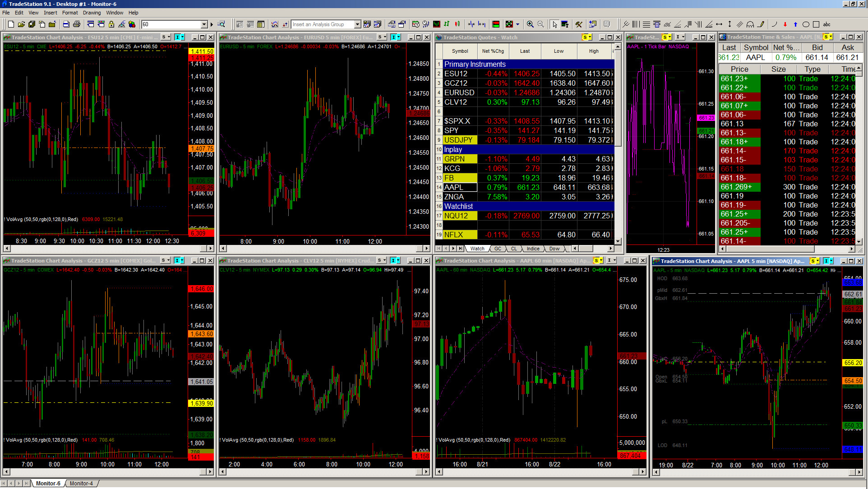Select the arcs drawing tool
Screen dimensions: 868x489
tap(750, 24)
